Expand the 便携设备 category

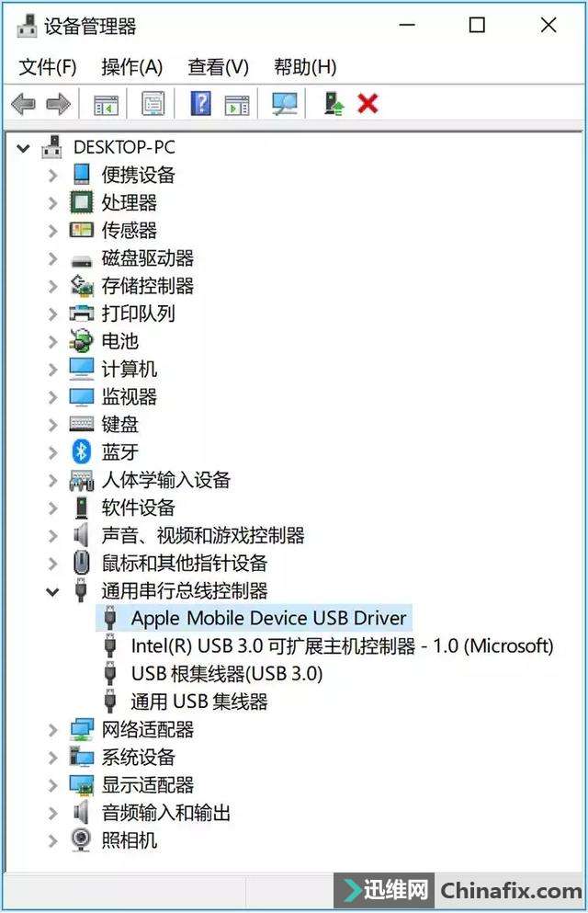tap(53, 175)
